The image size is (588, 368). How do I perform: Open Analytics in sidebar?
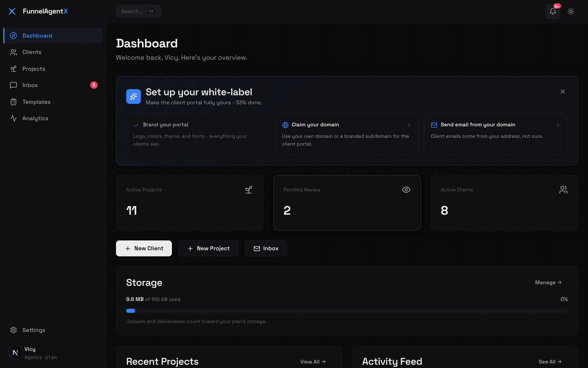point(53,118)
